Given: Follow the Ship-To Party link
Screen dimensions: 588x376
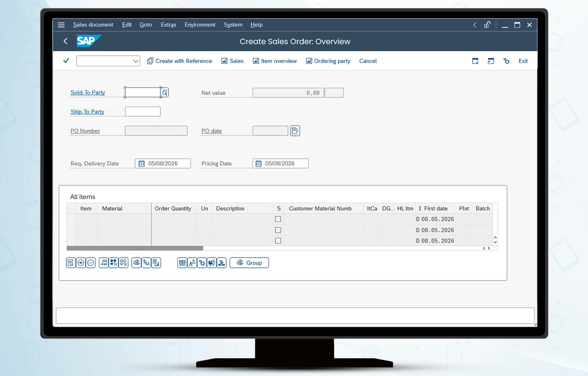Looking at the screenshot, I should click(x=87, y=112).
